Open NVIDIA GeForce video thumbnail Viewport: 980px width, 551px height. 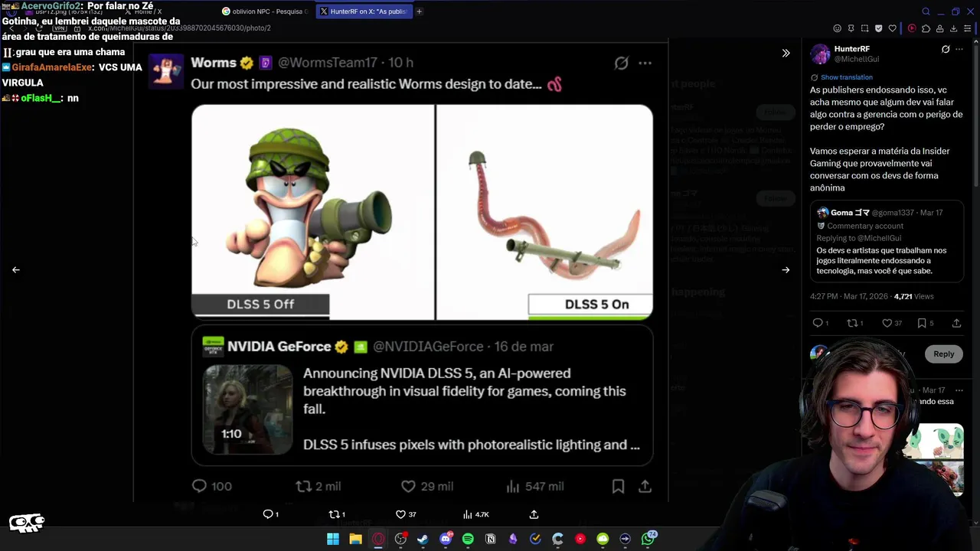point(247,409)
